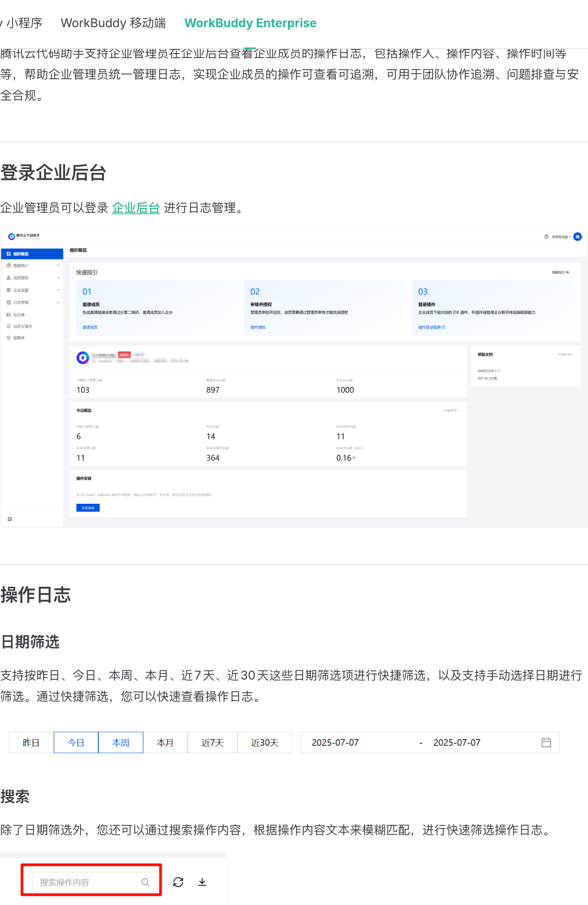The image size is (588, 905).
Task: Select the 本周 date filter
Action: coord(121,742)
